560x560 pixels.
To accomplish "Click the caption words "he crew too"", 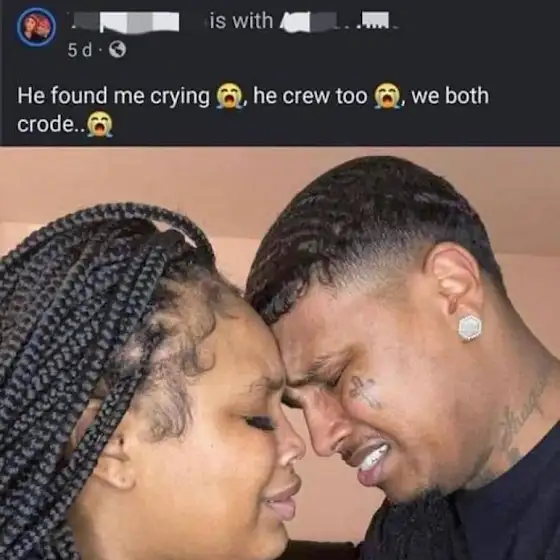I will [310, 96].
